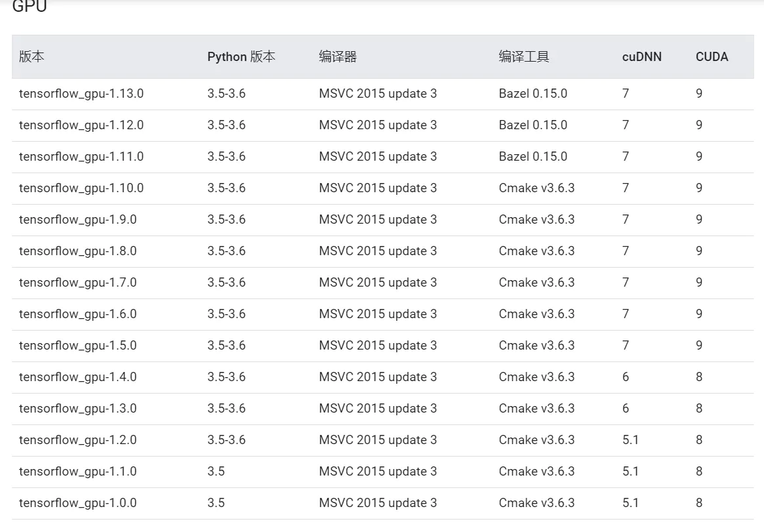Select the tensorflow_gpu-1.12.0 cell

tap(81, 125)
